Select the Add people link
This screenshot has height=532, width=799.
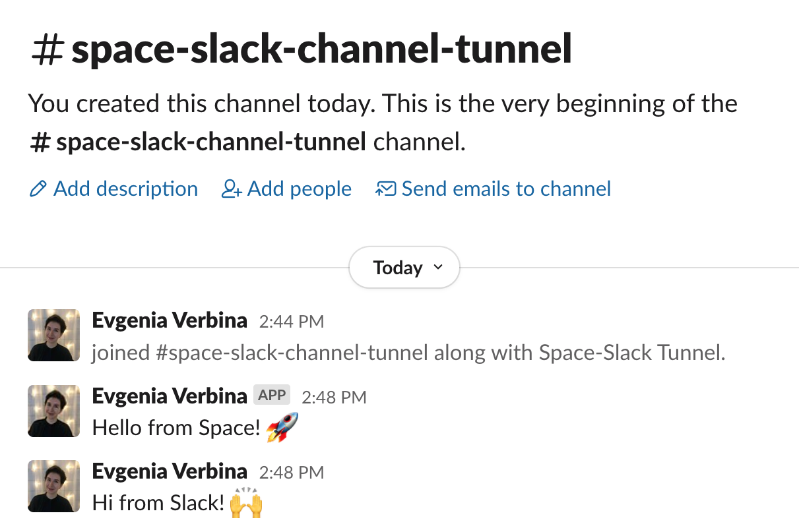[x=300, y=189]
